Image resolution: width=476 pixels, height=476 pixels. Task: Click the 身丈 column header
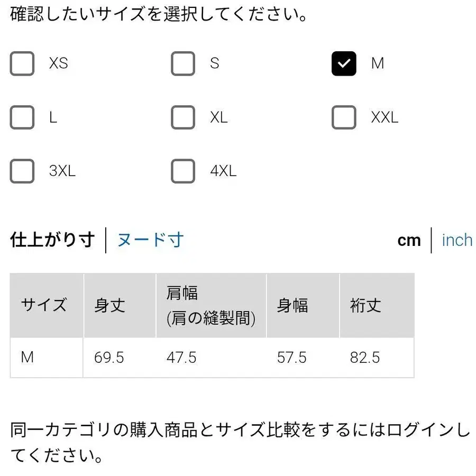point(108,306)
